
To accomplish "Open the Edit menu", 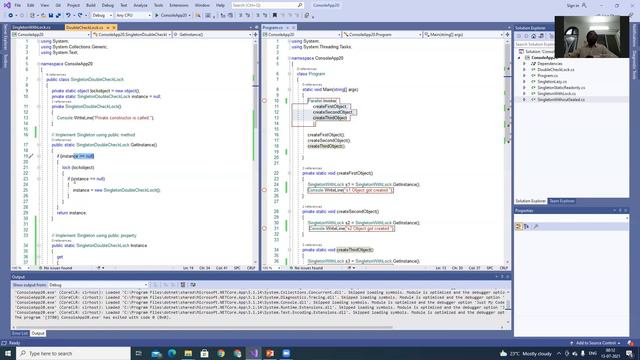I will click(31, 5).
